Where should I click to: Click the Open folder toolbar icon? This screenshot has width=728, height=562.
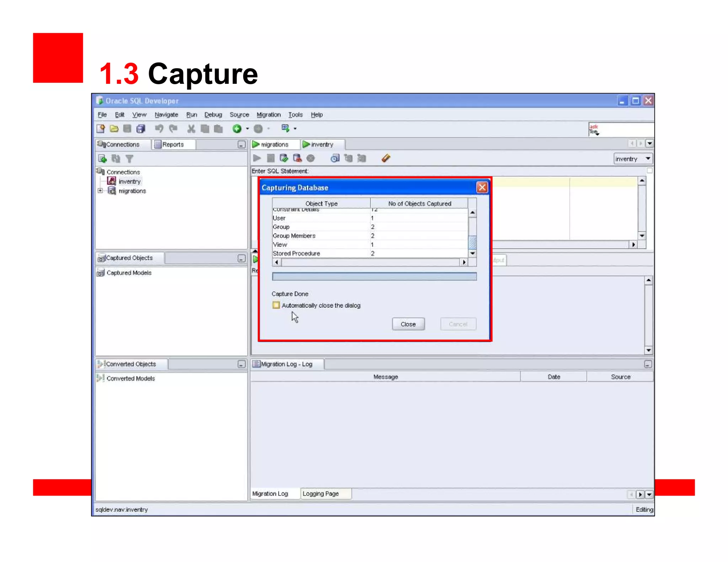click(114, 129)
